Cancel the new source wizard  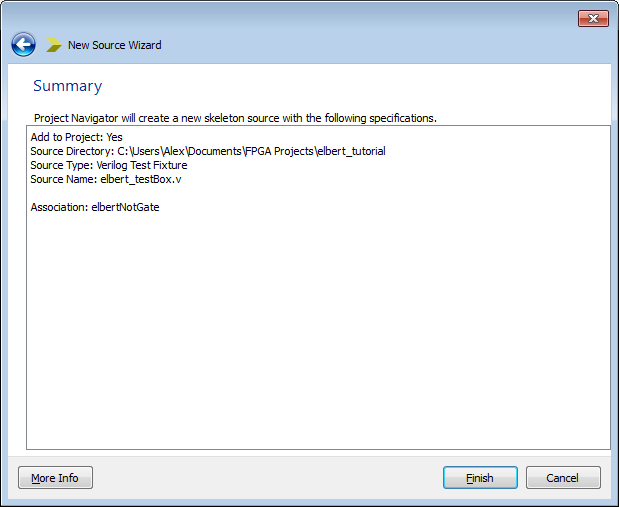tap(563, 478)
